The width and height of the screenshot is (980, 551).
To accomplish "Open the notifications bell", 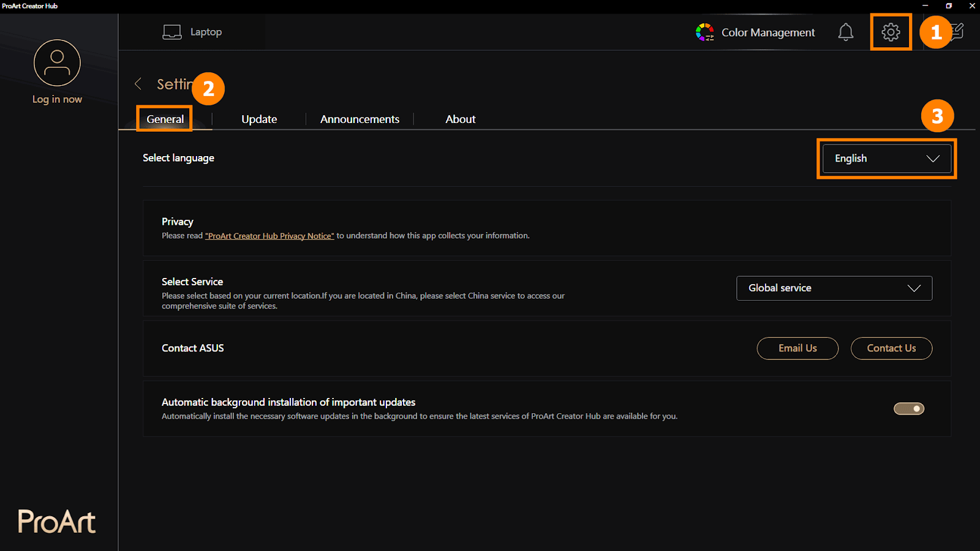I will tap(846, 32).
